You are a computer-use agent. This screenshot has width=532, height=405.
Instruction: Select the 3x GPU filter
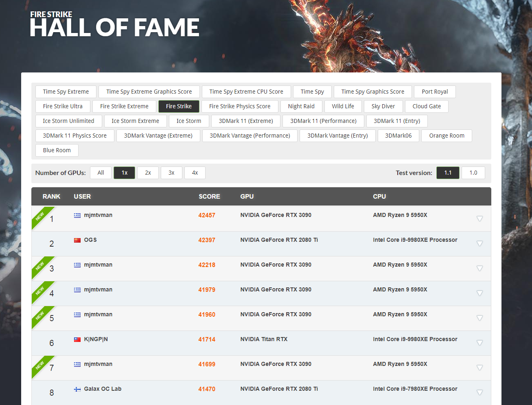click(172, 173)
